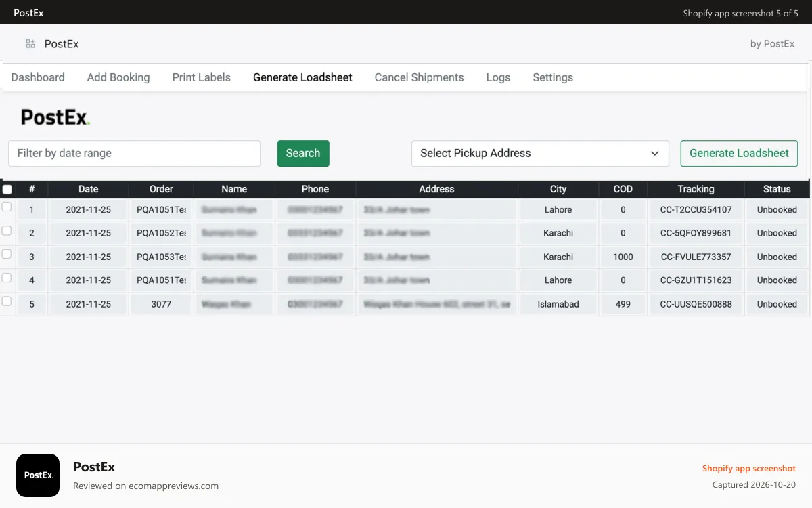
Task: Check the row 3 checkbox for CC-FVULE773357
Action: [7, 254]
